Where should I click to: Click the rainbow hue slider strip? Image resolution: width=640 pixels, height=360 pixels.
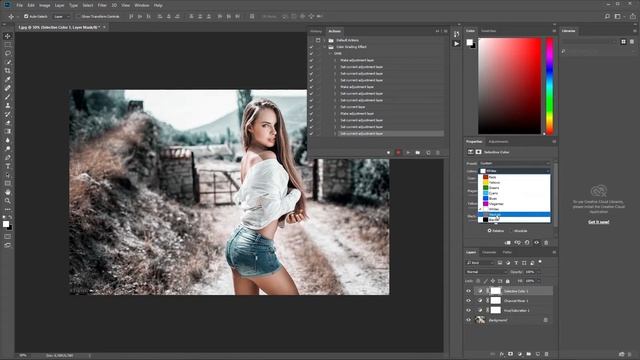(550, 86)
